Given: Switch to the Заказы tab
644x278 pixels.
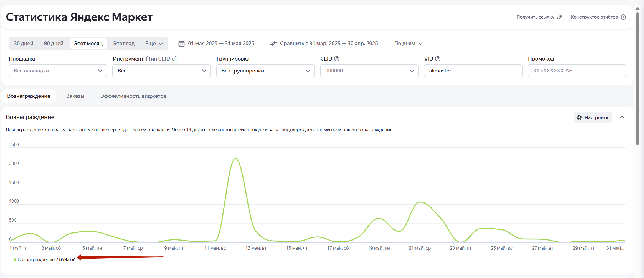Looking at the screenshot, I should tap(75, 96).
